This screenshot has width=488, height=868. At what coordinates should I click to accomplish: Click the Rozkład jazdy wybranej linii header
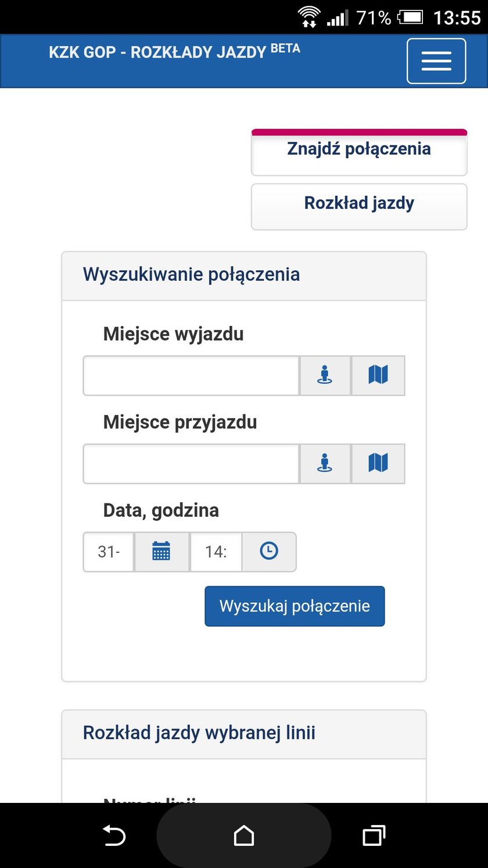tap(244, 734)
